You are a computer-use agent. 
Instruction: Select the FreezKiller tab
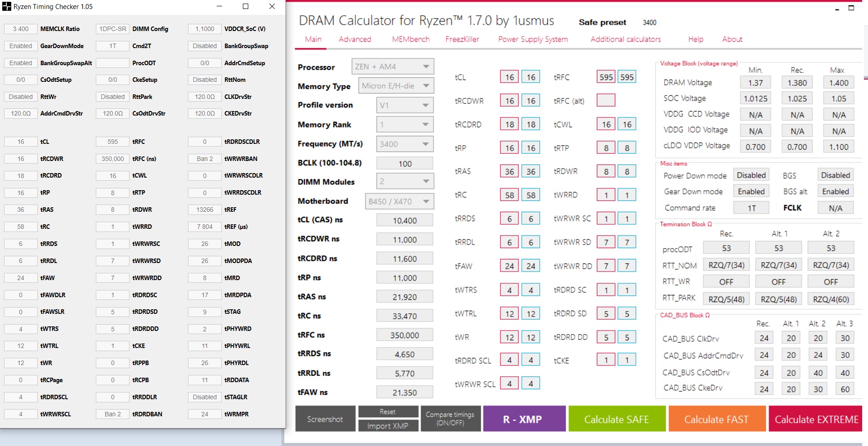(x=462, y=39)
